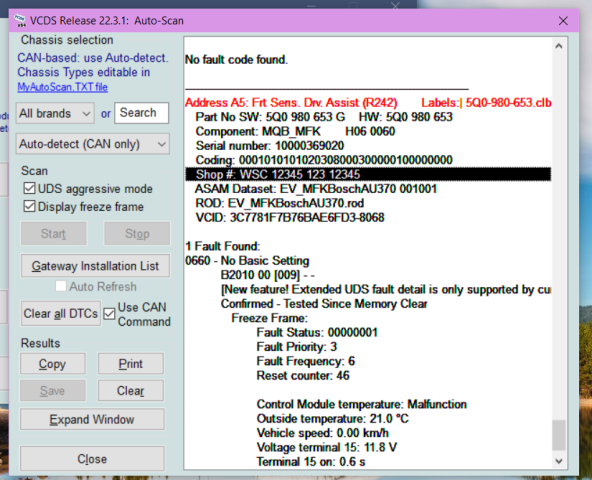Click the Close button at bottom

pyautogui.click(x=92, y=458)
